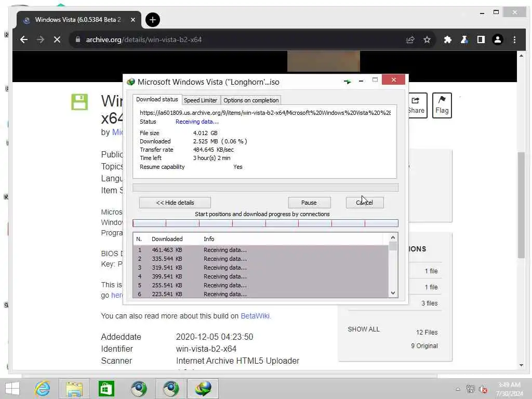
Task: Open the Chrome three-dot menu
Action: [x=514, y=39]
